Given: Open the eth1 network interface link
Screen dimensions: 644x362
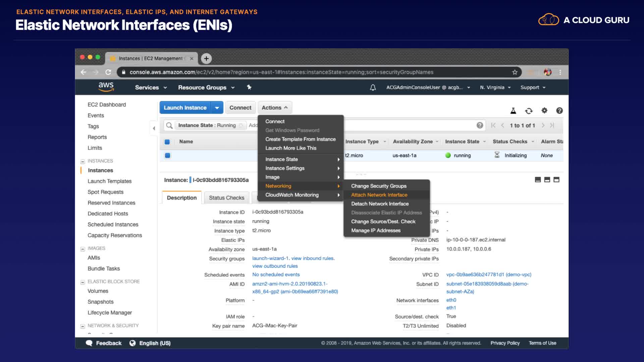Looking at the screenshot, I should [451, 308].
